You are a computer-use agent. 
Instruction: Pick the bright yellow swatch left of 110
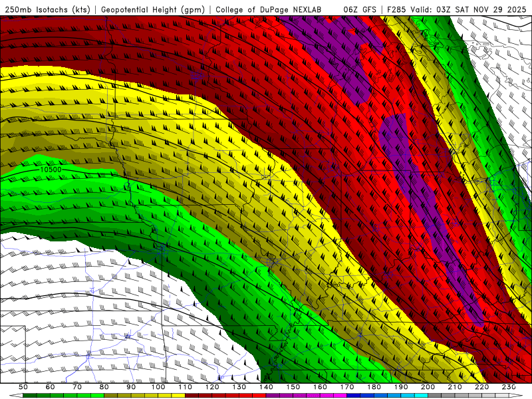pos(178,395)
